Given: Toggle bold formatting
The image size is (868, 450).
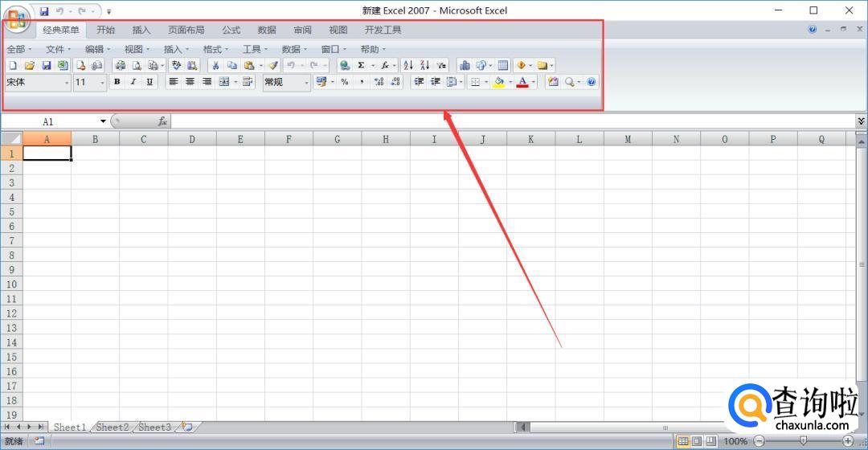Looking at the screenshot, I should [117, 82].
